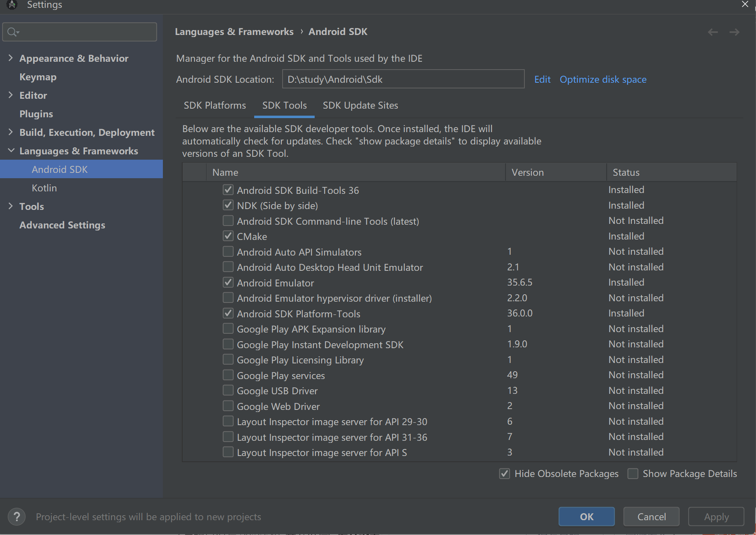The height and width of the screenshot is (535, 756).
Task: Click the forward navigation arrow
Action: (x=734, y=32)
